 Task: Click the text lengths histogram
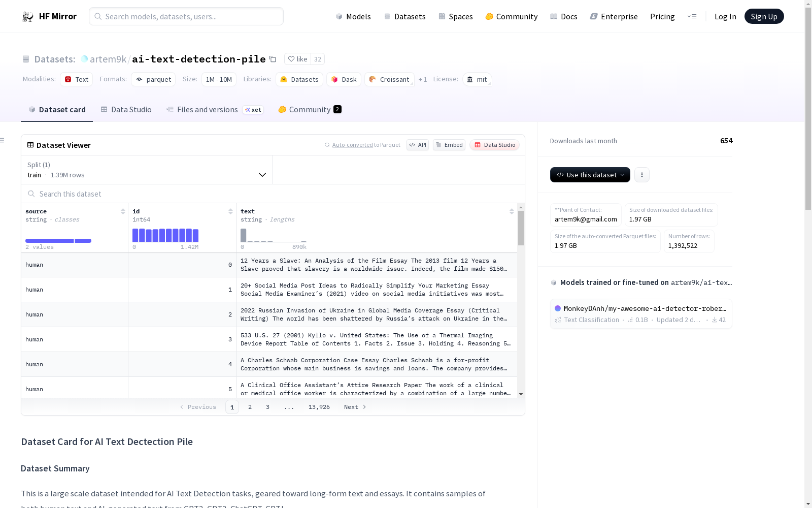(x=274, y=235)
